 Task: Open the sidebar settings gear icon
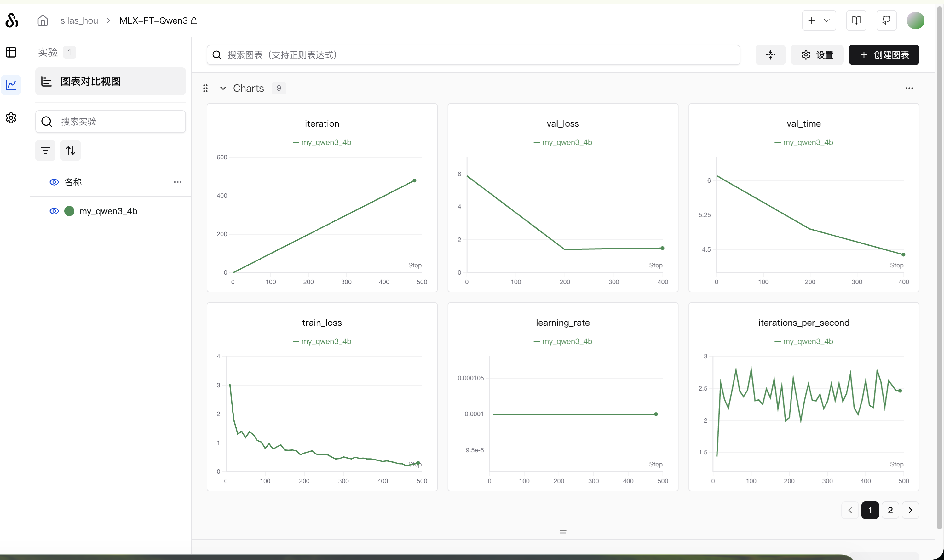click(11, 118)
